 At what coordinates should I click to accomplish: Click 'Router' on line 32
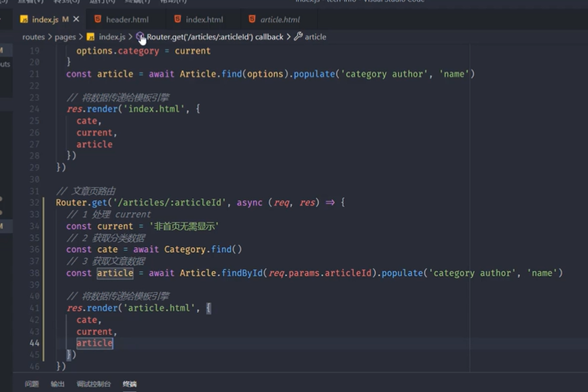71,203
